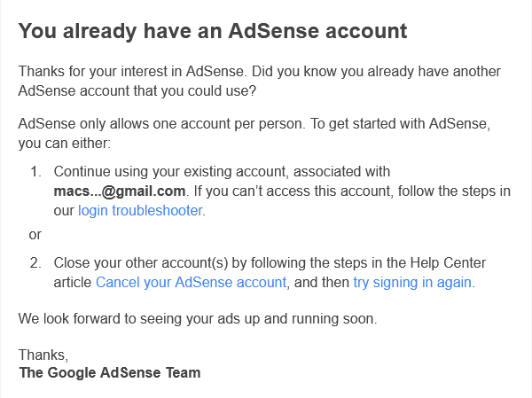Click list number 1 marker

click(x=35, y=171)
